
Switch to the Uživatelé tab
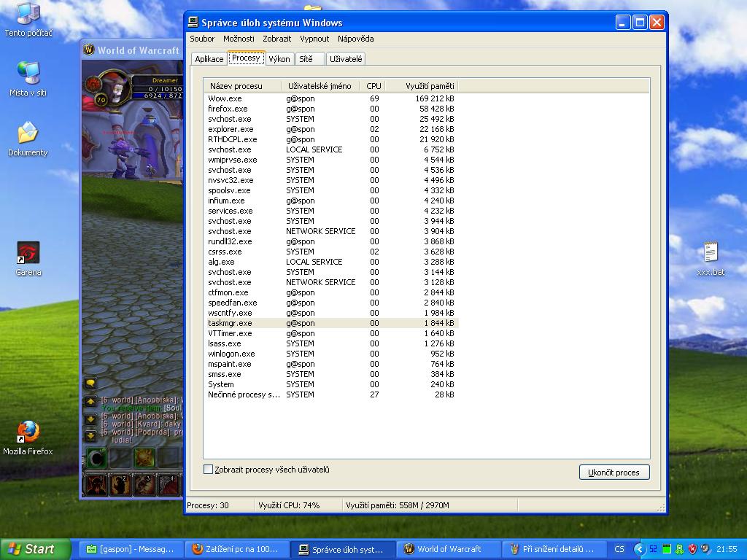click(346, 59)
